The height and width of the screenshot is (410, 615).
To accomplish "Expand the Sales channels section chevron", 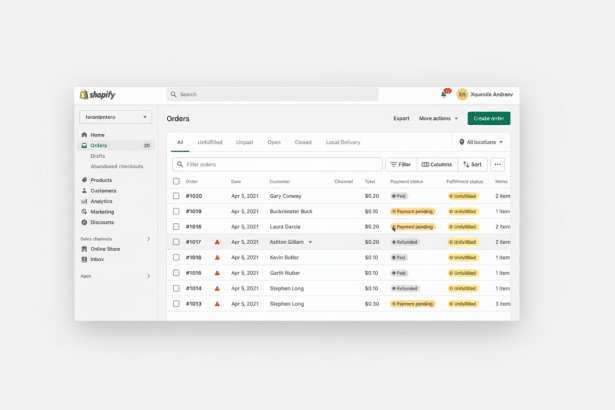I will tap(148, 239).
